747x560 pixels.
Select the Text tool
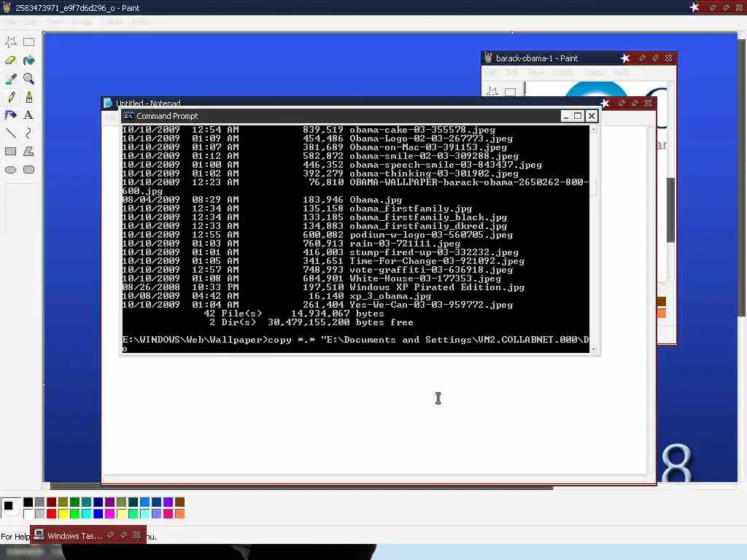28,114
